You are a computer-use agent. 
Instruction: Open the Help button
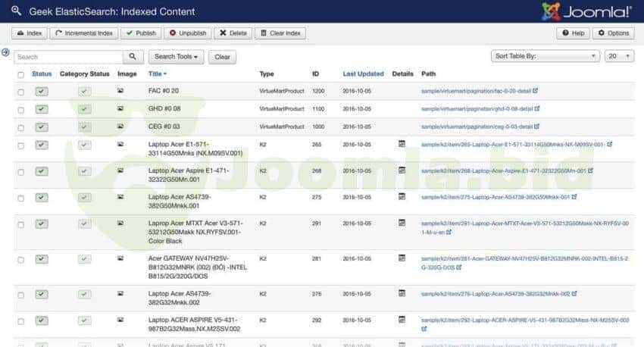(x=573, y=33)
